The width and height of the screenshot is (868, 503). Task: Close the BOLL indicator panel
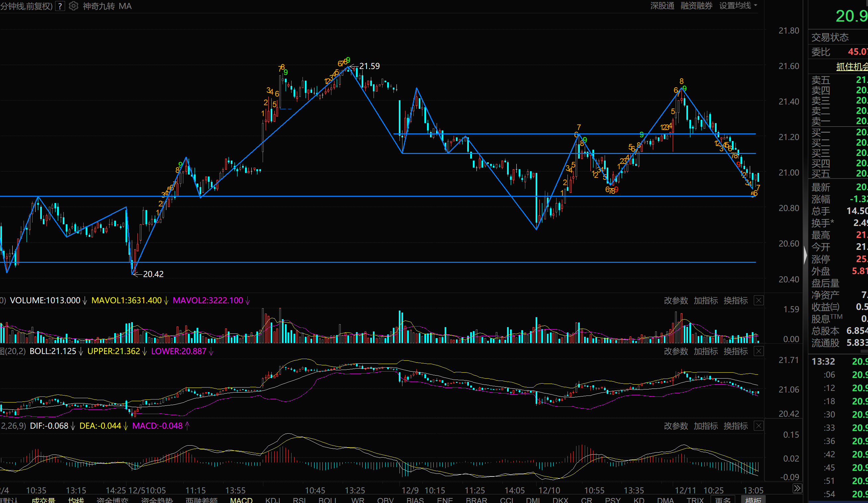click(758, 351)
